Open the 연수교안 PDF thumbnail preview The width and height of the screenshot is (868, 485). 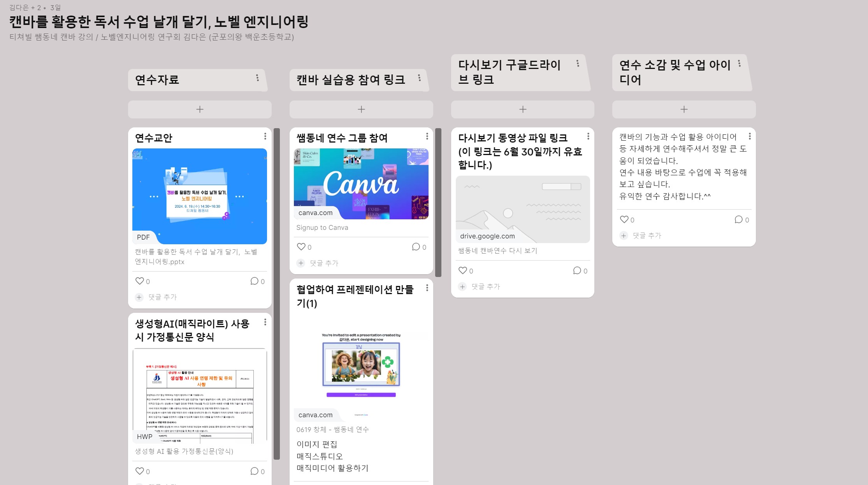click(200, 196)
